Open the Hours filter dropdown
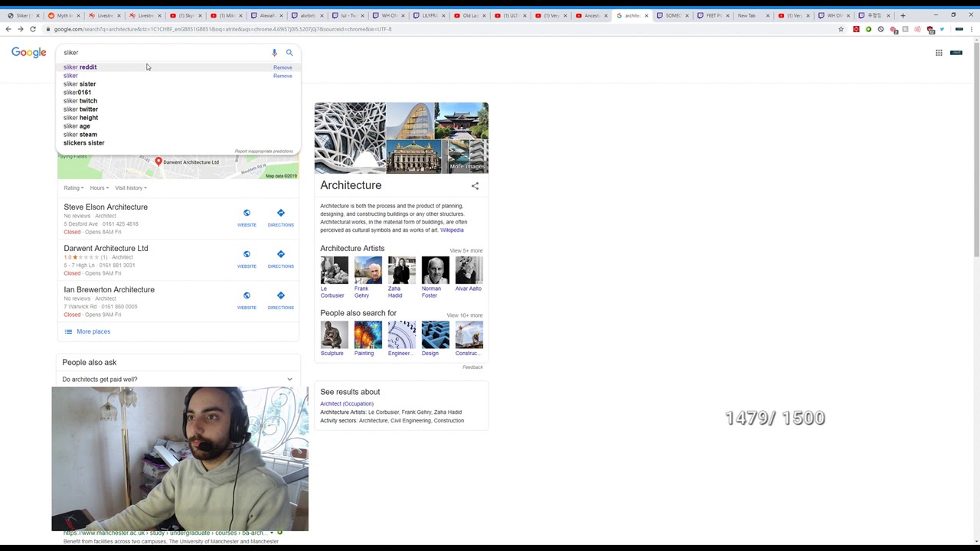The height and width of the screenshot is (551, 980). pyautogui.click(x=99, y=187)
